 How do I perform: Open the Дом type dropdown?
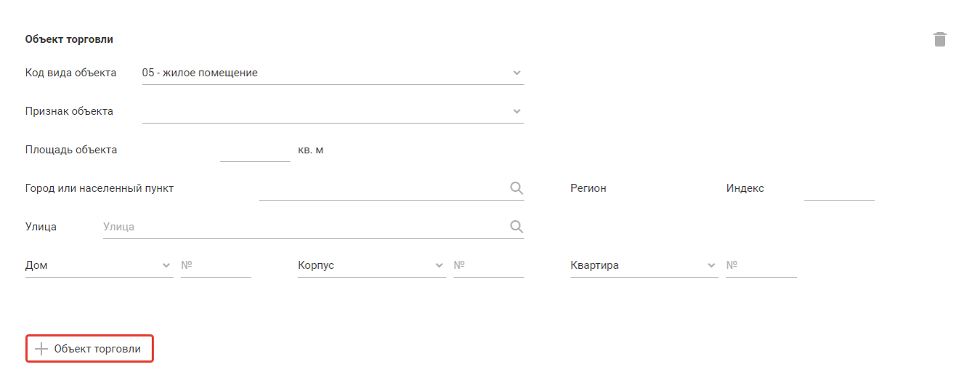pos(166,265)
